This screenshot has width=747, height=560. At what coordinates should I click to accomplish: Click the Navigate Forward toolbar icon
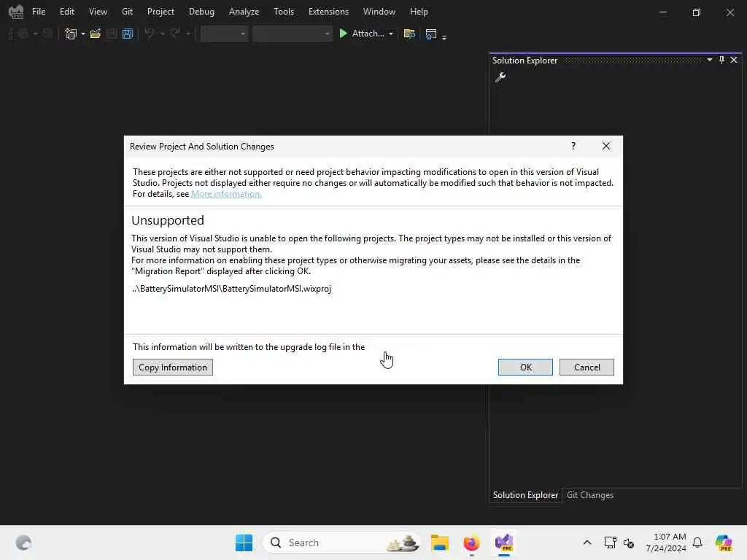[x=47, y=34]
